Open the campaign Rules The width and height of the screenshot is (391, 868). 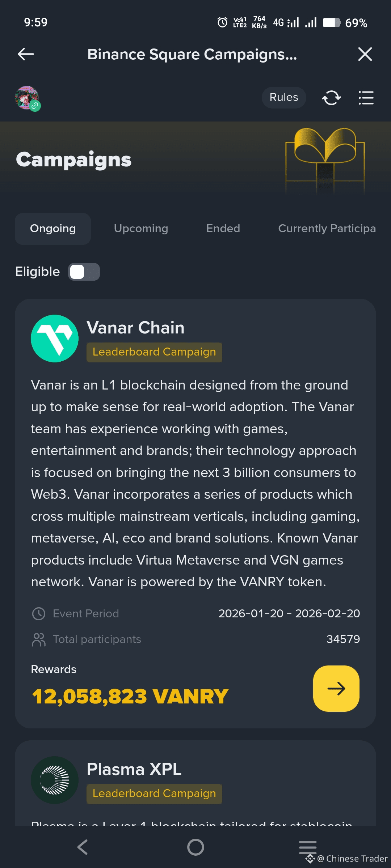pyautogui.click(x=284, y=97)
